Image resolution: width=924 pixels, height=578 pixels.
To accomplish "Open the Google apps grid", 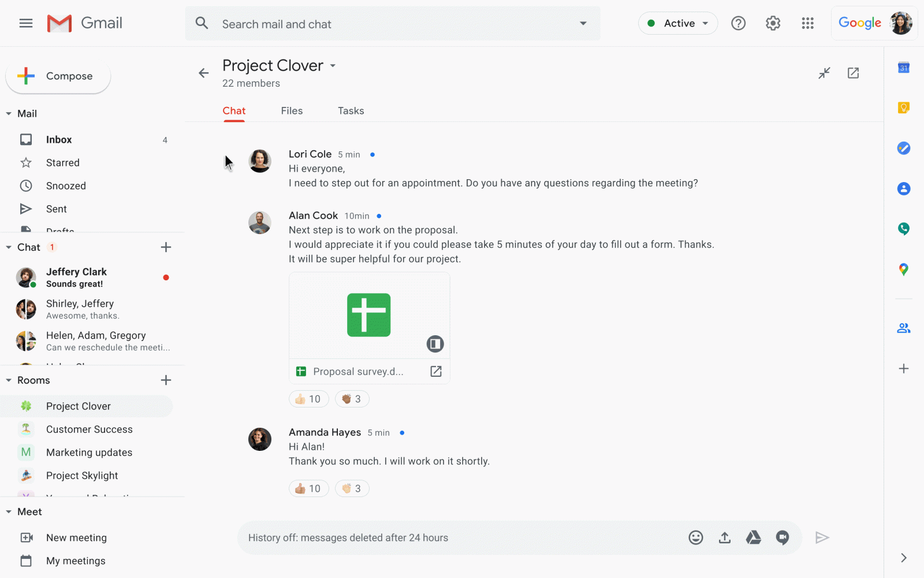I will pyautogui.click(x=807, y=23).
